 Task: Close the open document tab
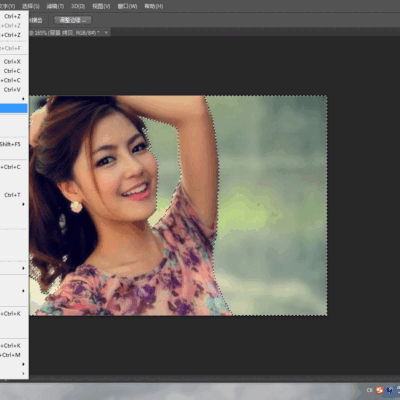point(106,32)
